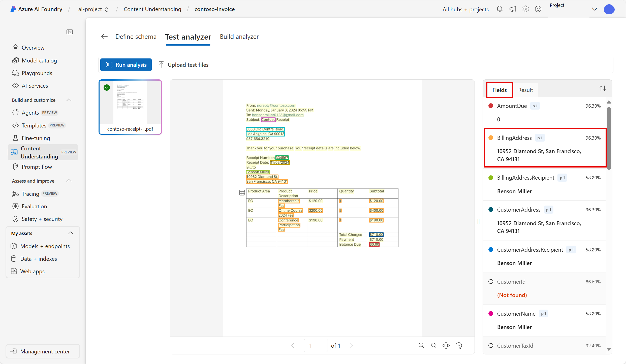Open Agents preview page
626x364 pixels.
[x=35, y=113]
